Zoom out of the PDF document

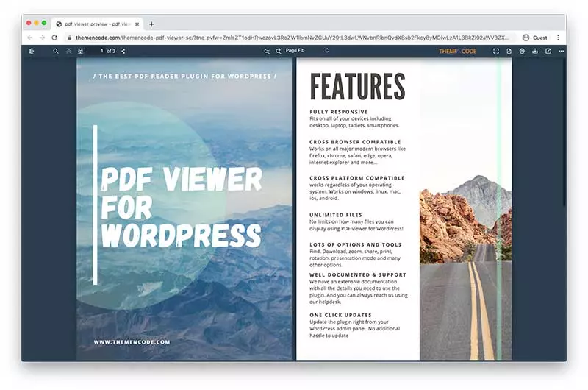click(x=267, y=51)
